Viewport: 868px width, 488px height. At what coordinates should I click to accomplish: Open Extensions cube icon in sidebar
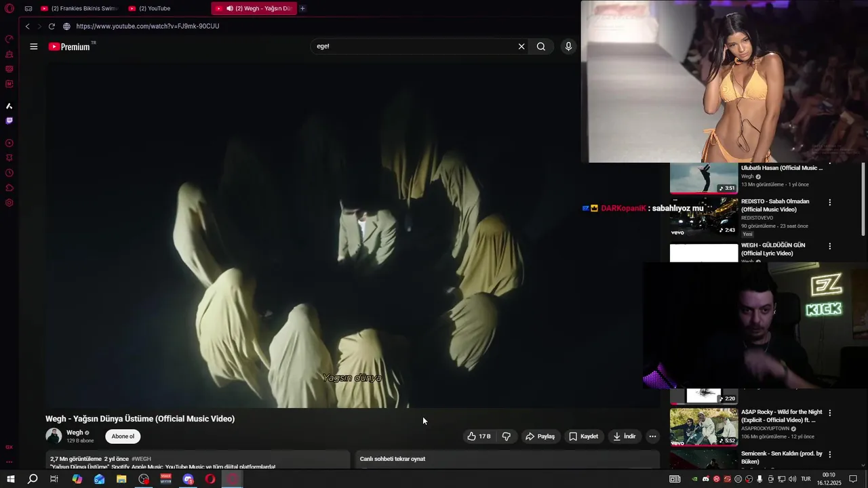click(x=9, y=188)
